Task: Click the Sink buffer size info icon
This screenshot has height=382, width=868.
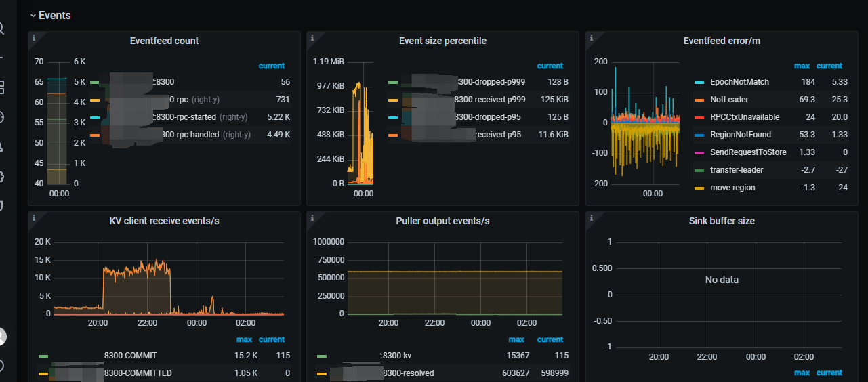Action: point(591,218)
